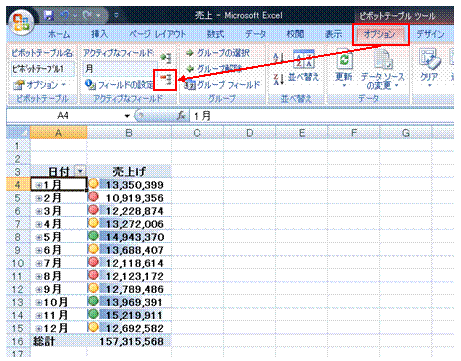Image resolution: width=461 pixels, height=361 pixels.
Task: Click the active field box showing 月
Action: pos(120,69)
